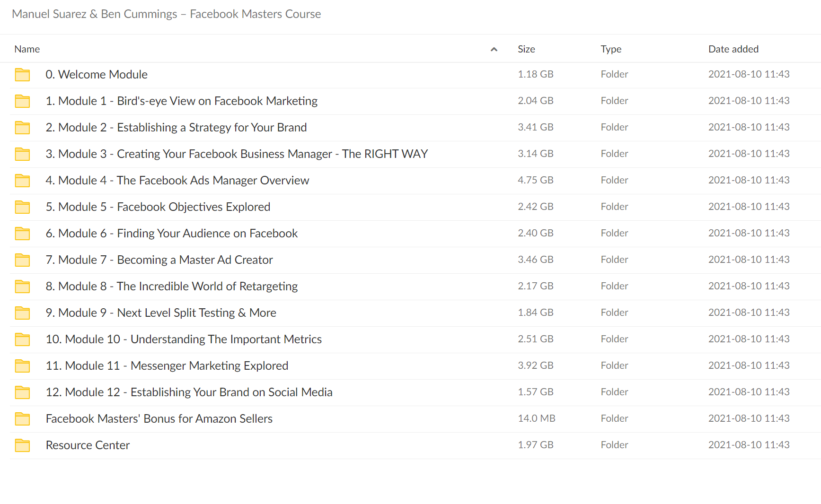Click folder icon for Module 7 Master Ad Creator

[22, 260]
